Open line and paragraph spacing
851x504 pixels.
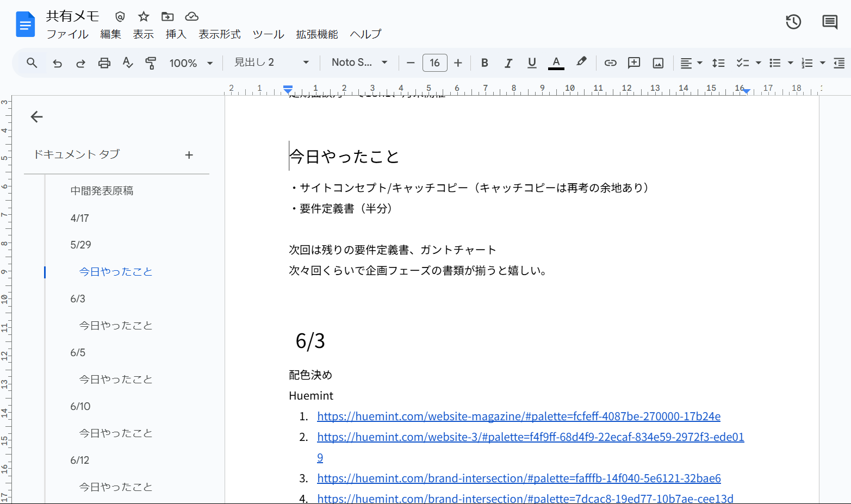point(718,63)
